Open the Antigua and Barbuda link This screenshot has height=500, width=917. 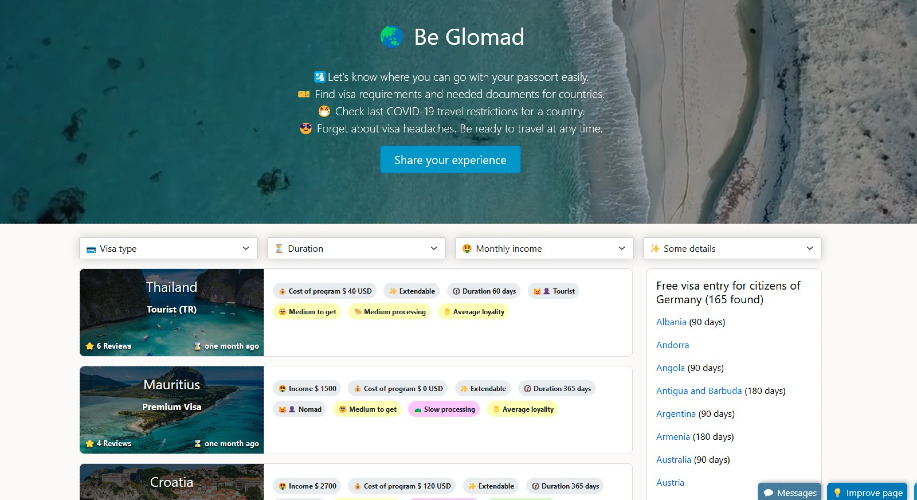[699, 391]
